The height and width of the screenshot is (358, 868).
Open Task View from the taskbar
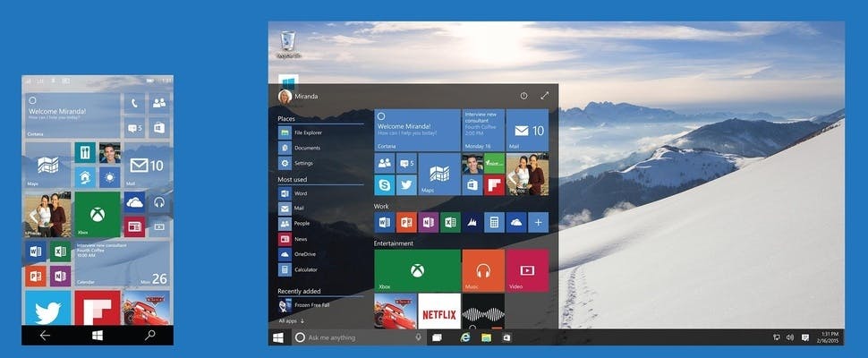point(437,337)
